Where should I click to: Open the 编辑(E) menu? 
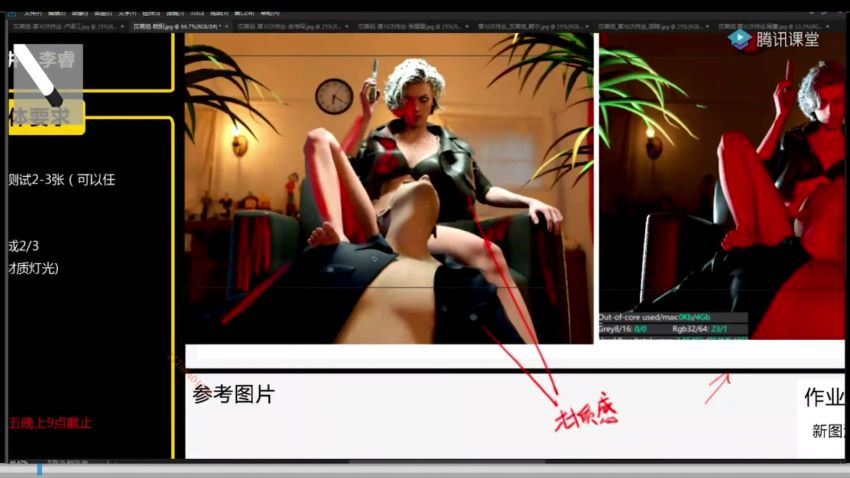[56, 13]
